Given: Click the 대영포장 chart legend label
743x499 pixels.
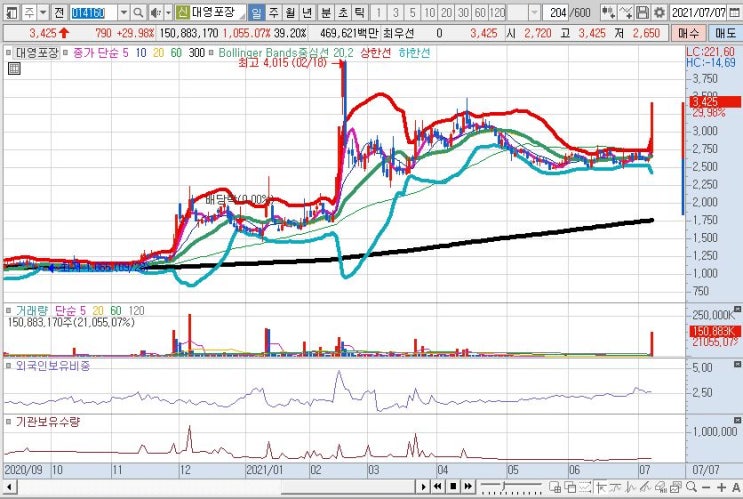Looking at the screenshot, I should 37,53.
